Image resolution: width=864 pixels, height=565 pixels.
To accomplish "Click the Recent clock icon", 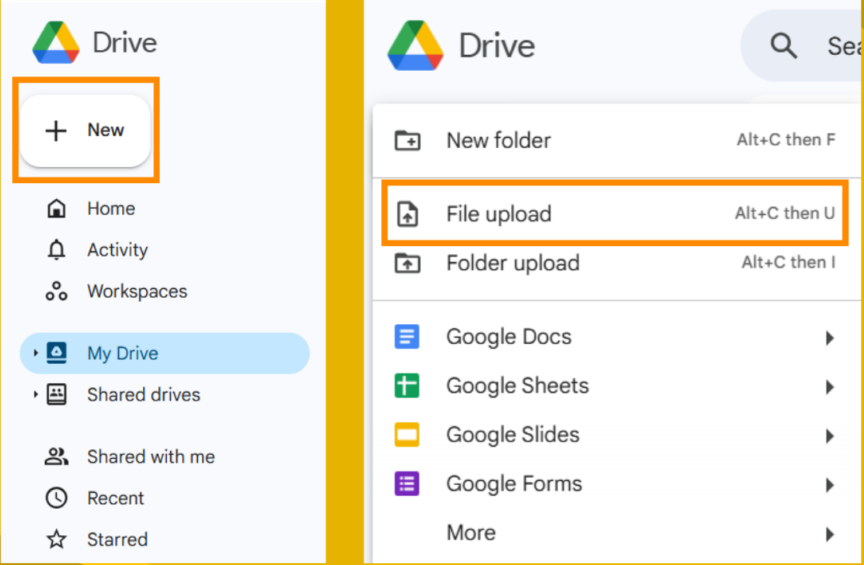I will coord(56,498).
